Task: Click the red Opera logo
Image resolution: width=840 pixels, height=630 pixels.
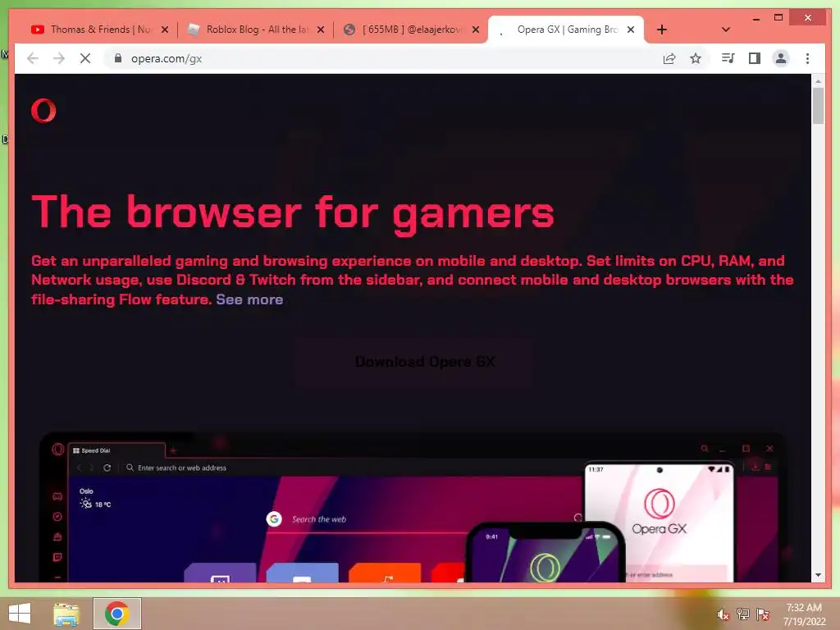Action: tap(43, 111)
